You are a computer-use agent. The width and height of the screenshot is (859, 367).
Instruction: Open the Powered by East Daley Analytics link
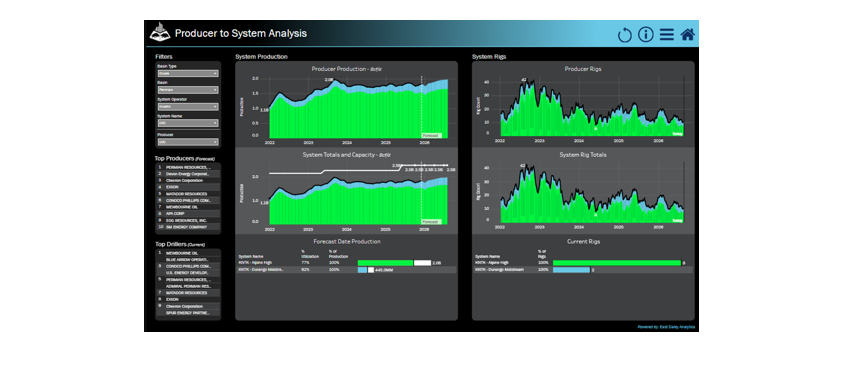(666, 327)
